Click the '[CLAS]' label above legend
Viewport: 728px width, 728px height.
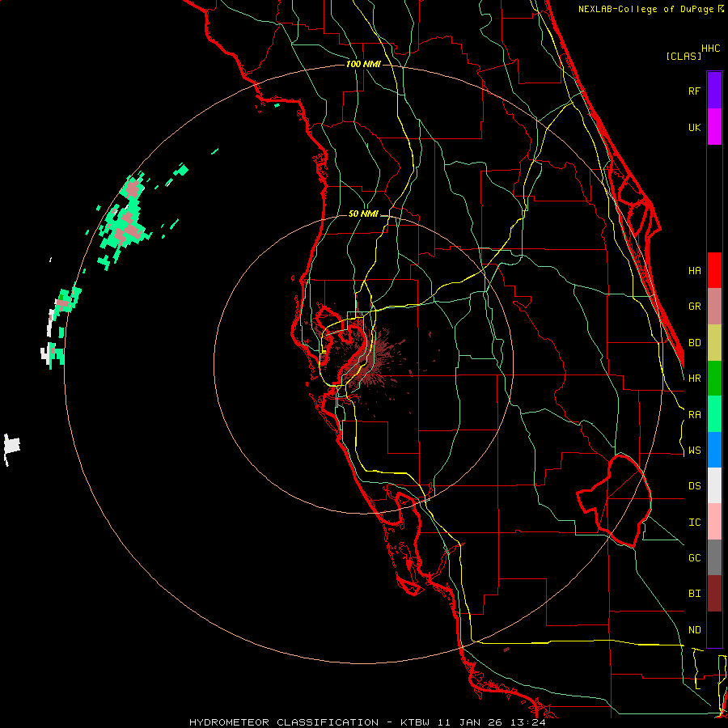tap(684, 56)
